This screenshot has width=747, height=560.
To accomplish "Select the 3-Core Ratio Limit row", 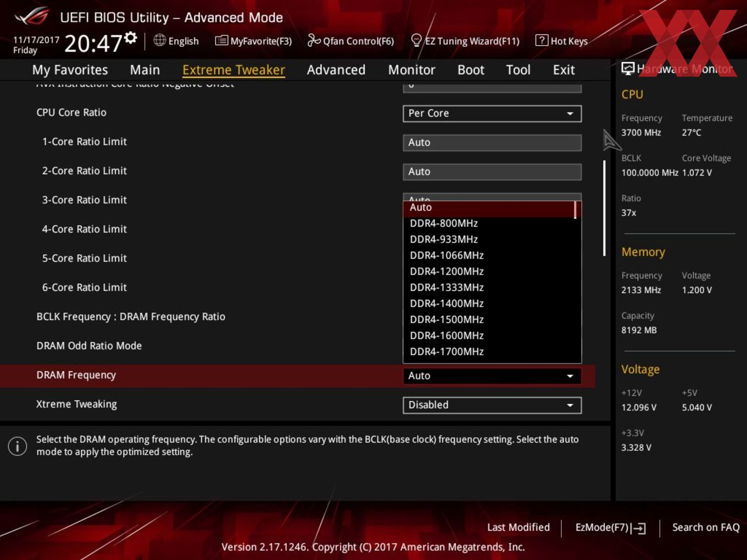I will 84,200.
